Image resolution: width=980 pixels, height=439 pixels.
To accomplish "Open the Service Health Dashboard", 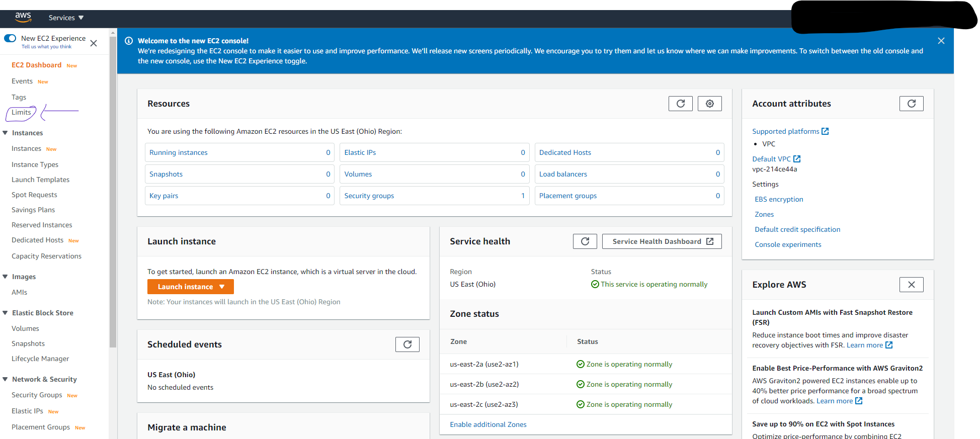I will tap(662, 241).
